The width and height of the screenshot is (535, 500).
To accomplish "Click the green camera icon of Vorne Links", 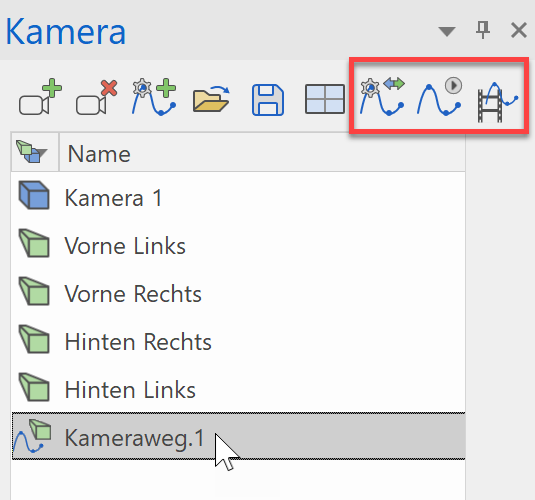I will click(34, 243).
